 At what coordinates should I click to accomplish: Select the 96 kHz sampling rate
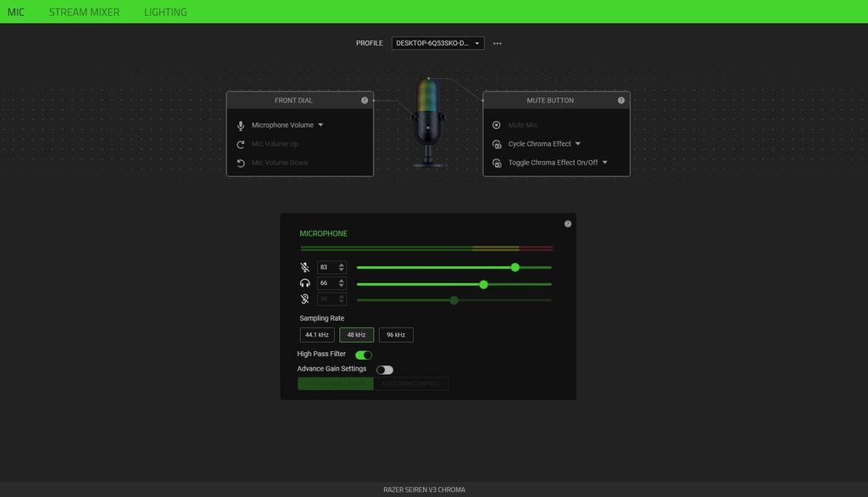[395, 334]
